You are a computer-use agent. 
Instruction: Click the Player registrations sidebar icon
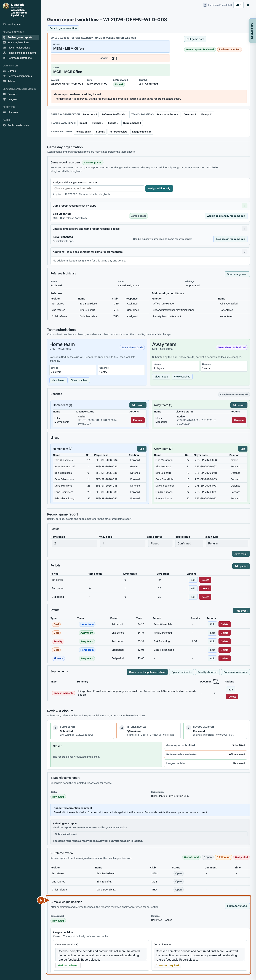(x=4, y=48)
